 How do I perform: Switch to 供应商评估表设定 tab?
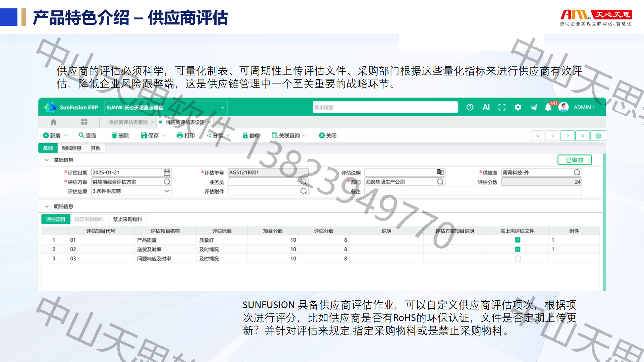point(185,122)
